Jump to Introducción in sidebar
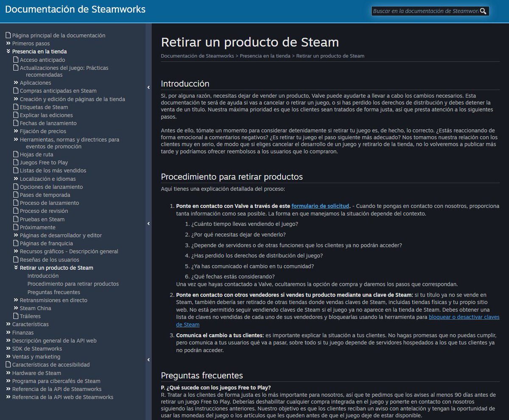Image resolution: width=509 pixels, height=420 pixels. [x=43, y=276]
